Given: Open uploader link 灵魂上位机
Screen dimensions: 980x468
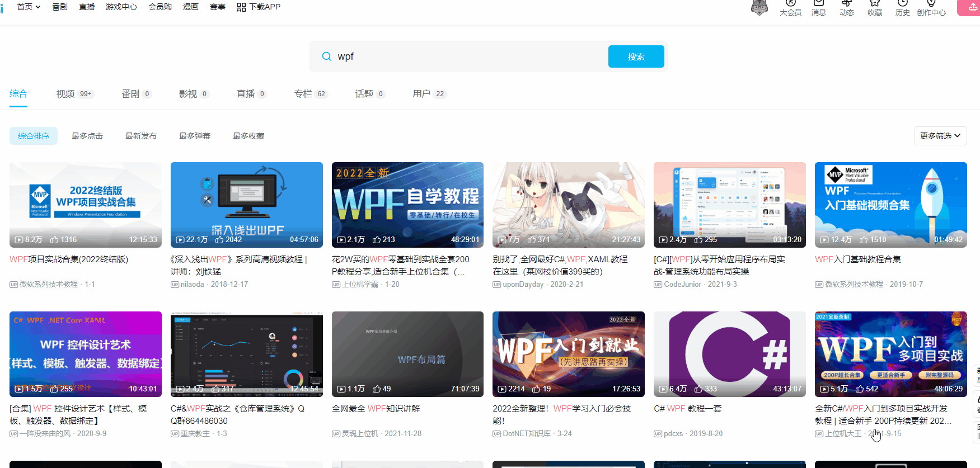Looking at the screenshot, I should click(360, 434).
